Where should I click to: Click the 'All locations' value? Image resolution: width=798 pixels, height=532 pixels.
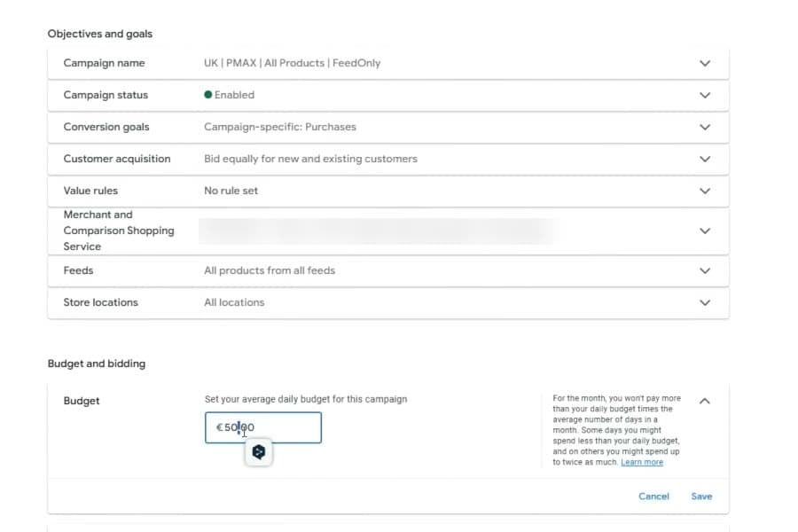[234, 302]
